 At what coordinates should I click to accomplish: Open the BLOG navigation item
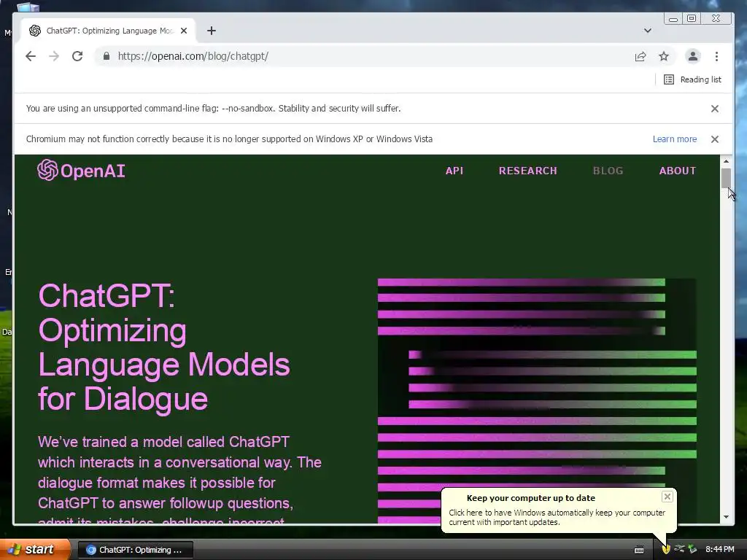608,171
